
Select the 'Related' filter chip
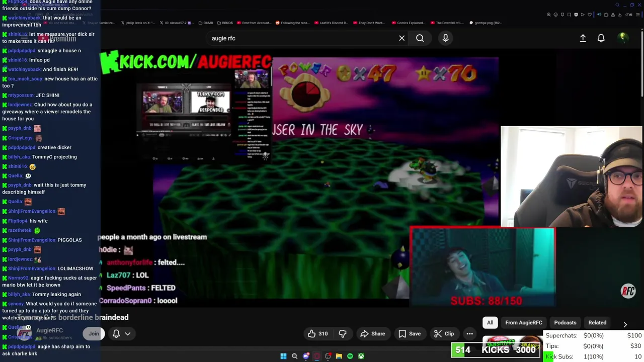pos(597,323)
